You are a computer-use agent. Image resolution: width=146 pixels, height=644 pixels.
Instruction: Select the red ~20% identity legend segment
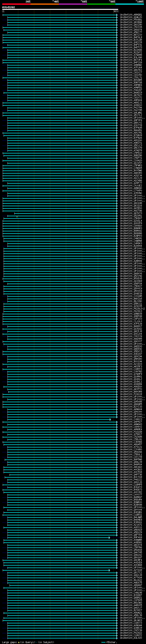point(16,4)
